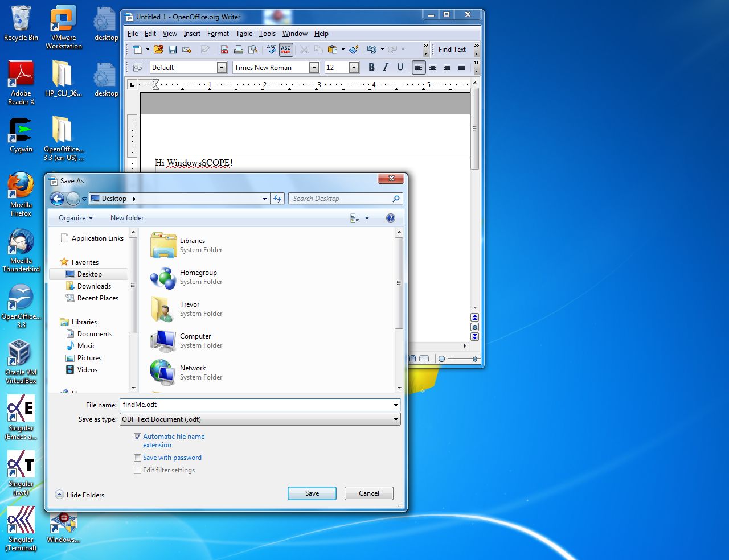Select Oracle VM VirtualBox desktop icon
729x560 pixels.
point(21,362)
